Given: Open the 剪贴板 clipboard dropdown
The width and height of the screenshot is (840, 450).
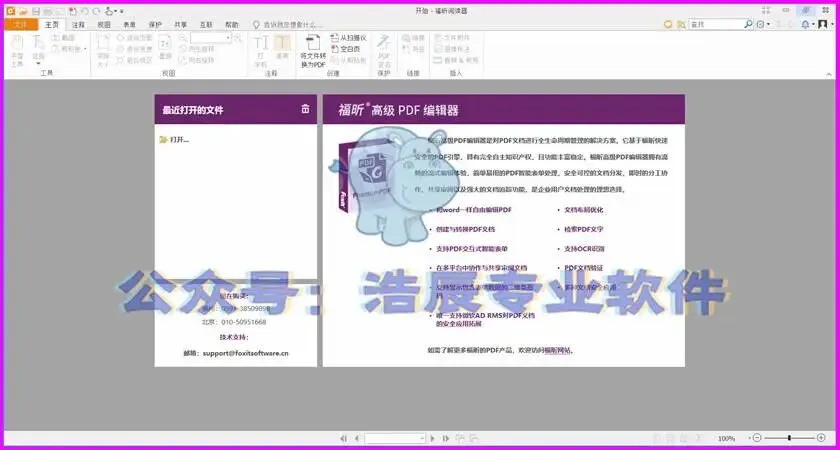Looking at the screenshot, I should coord(70,49).
